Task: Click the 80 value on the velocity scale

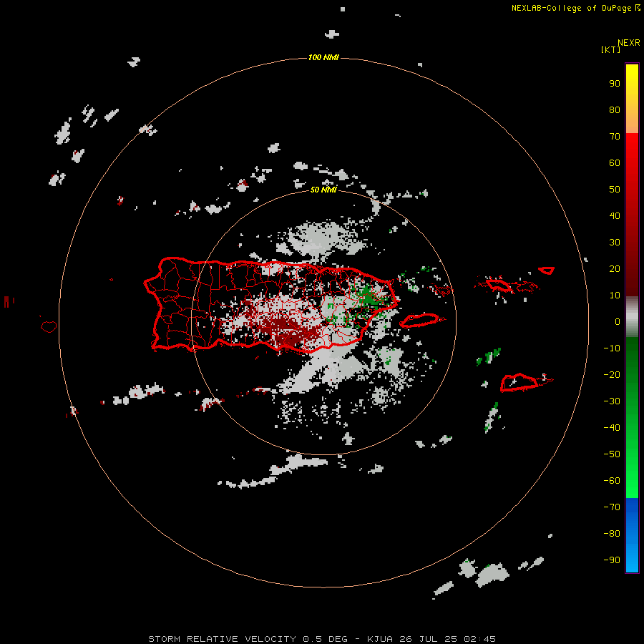Action: (x=615, y=109)
